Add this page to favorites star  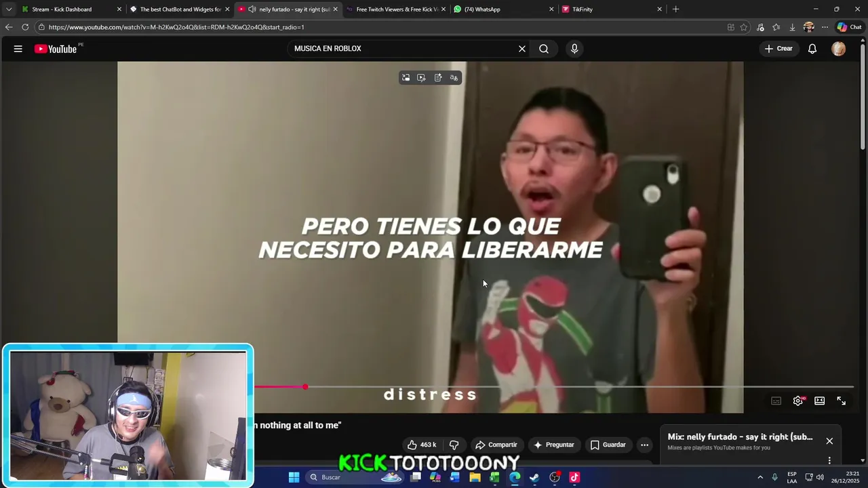tap(744, 27)
